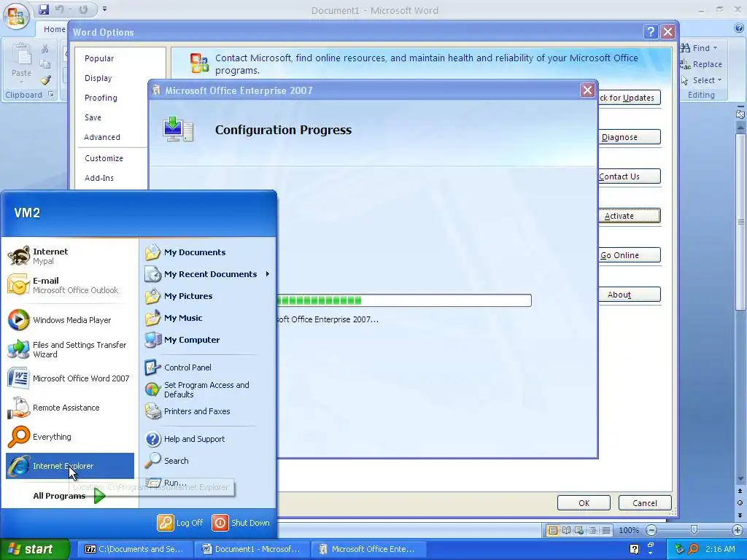Viewport: 747px width, 560px height.
Task: Click Save icon in Quick Access Toolbar
Action: click(44, 9)
